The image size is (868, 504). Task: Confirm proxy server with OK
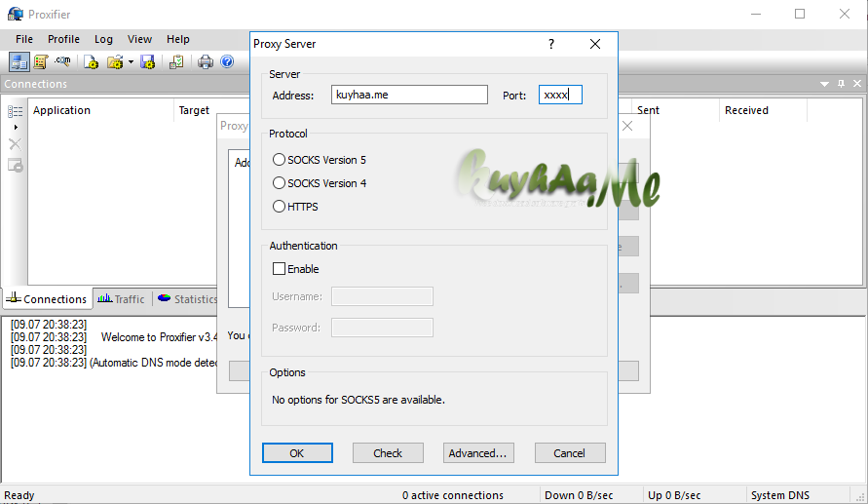(x=297, y=453)
